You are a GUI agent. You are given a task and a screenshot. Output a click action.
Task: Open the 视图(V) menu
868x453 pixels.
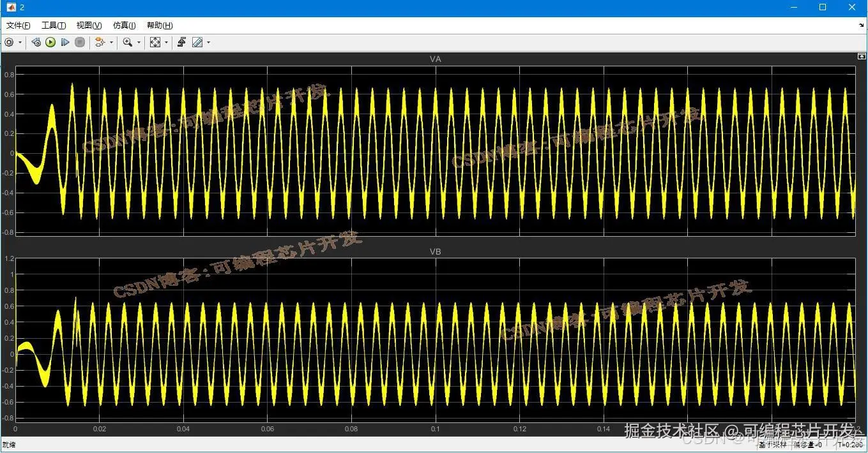[x=89, y=26]
